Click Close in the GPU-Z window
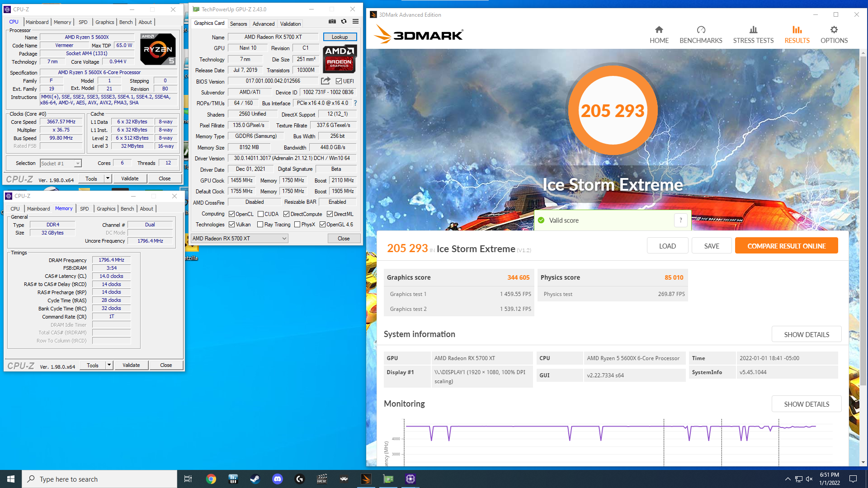This screenshot has height=488, width=868. 344,239
